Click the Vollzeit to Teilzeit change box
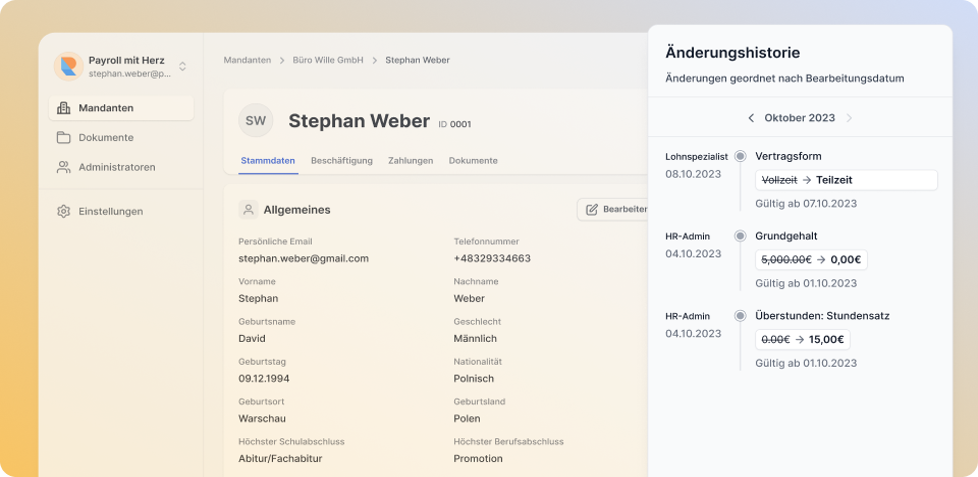The height and width of the screenshot is (477, 978). pyautogui.click(x=846, y=180)
